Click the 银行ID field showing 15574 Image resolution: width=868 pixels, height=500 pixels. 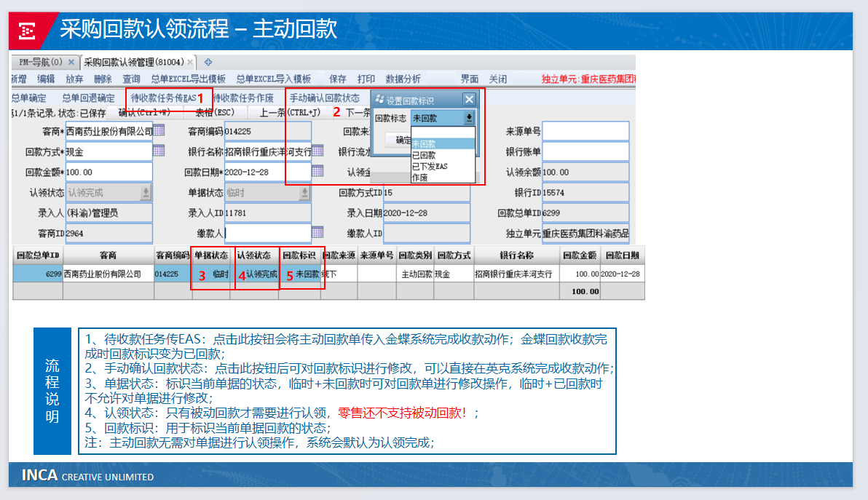tap(585, 192)
